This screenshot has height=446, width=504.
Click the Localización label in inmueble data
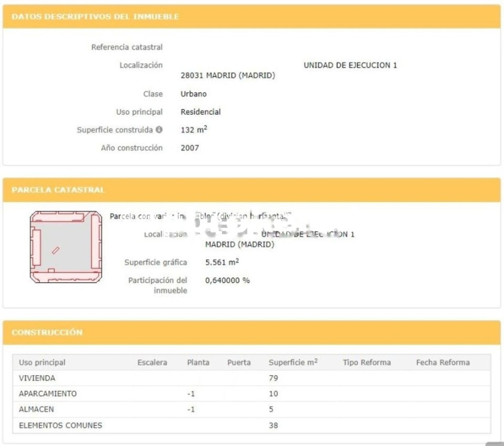pyautogui.click(x=141, y=65)
